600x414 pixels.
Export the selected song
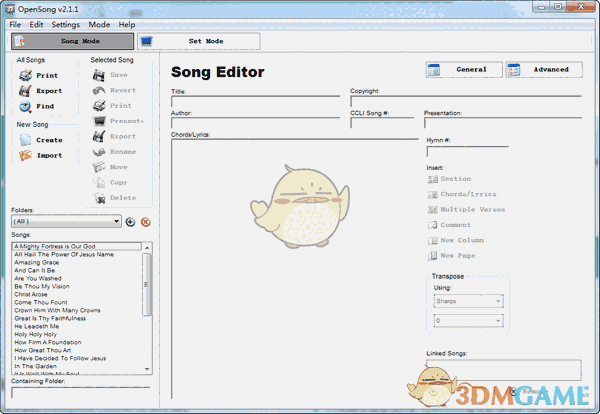(114, 136)
